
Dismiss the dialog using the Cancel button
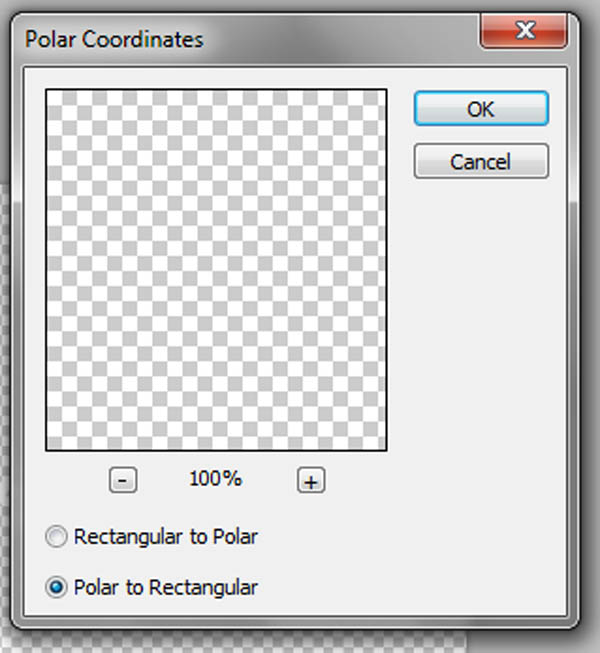tap(480, 161)
